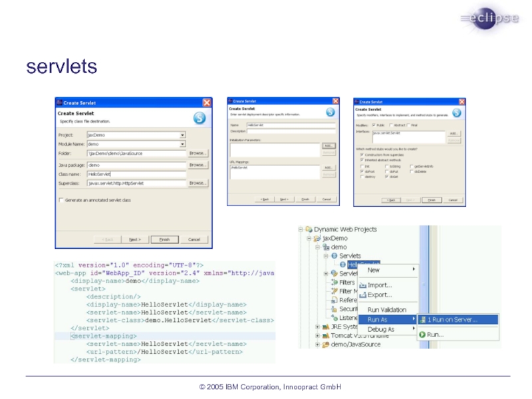532x399 pixels.
Task: Click the JRE System library icon
Action: click(326, 327)
